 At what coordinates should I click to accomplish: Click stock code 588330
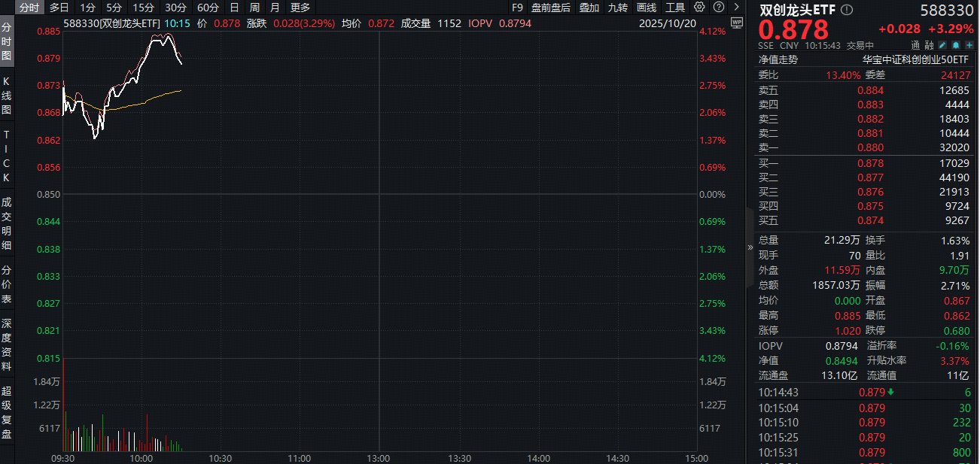pos(946,11)
